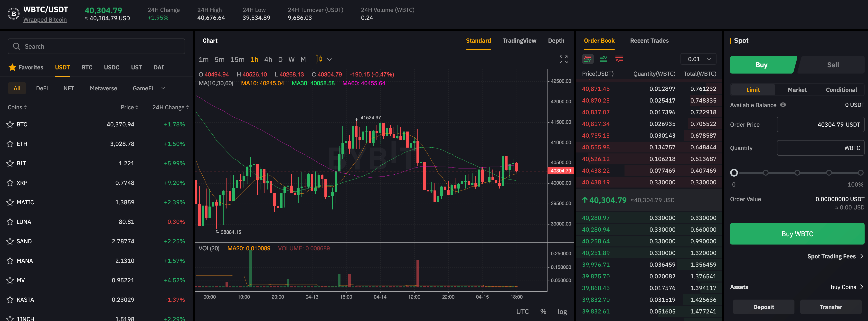Click the coin Search input field
Screen dimensions: 868x321
pyautogui.click(x=96, y=47)
